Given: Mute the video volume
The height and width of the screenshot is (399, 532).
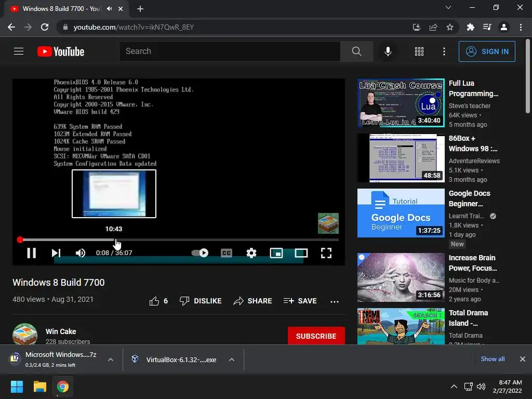Looking at the screenshot, I should pyautogui.click(x=81, y=253).
